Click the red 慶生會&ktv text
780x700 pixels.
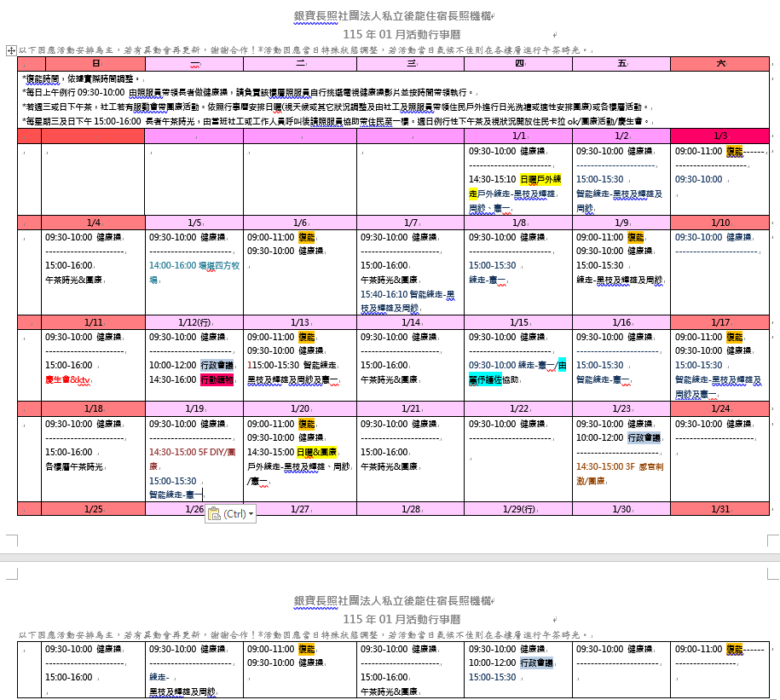coord(67,379)
